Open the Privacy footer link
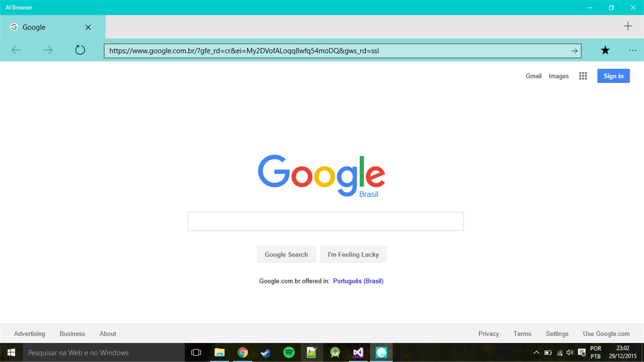This screenshot has width=644, height=362. click(x=488, y=334)
